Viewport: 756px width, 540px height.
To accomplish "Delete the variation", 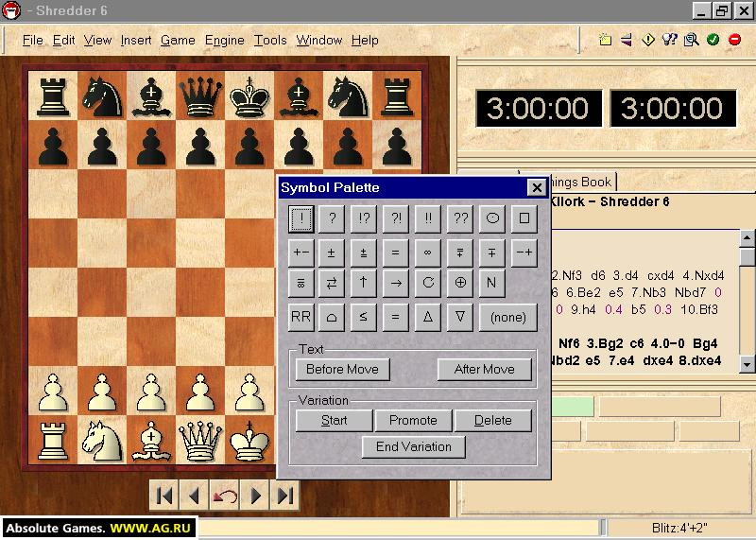I will [492, 420].
